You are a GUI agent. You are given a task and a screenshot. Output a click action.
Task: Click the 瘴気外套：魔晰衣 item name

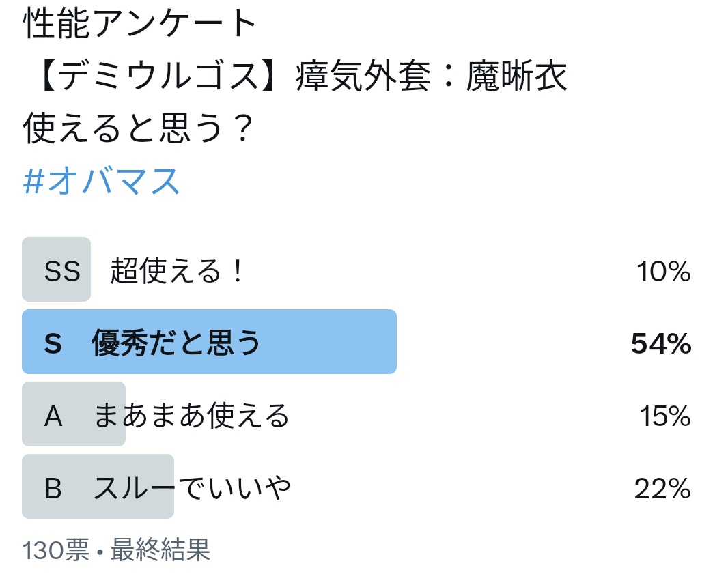click(x=432, y=76)
